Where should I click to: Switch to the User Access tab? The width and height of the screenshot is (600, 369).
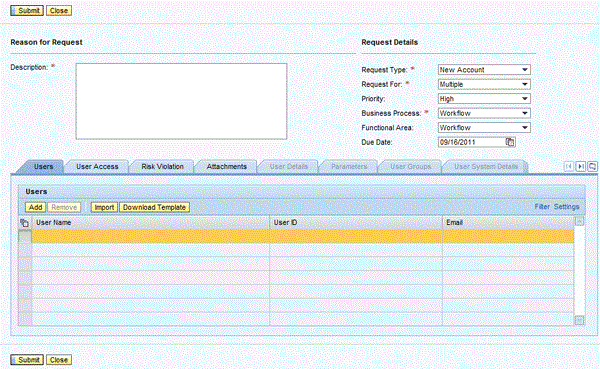[97, 167]
